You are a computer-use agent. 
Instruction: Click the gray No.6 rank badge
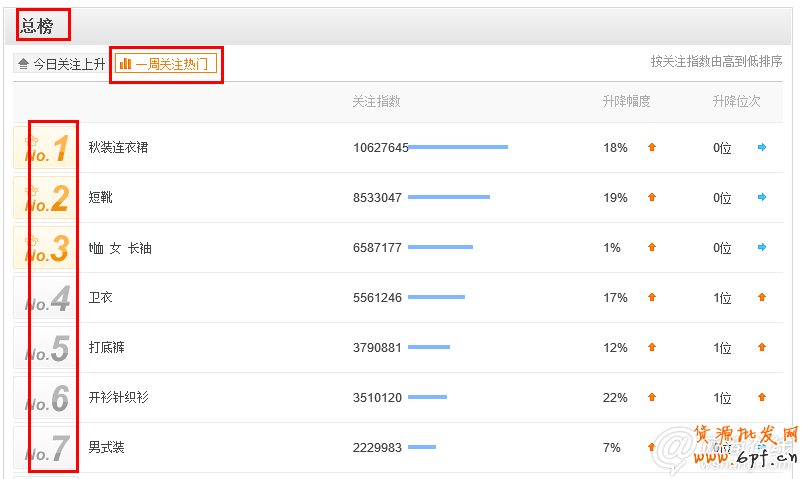tap(47, 398)
